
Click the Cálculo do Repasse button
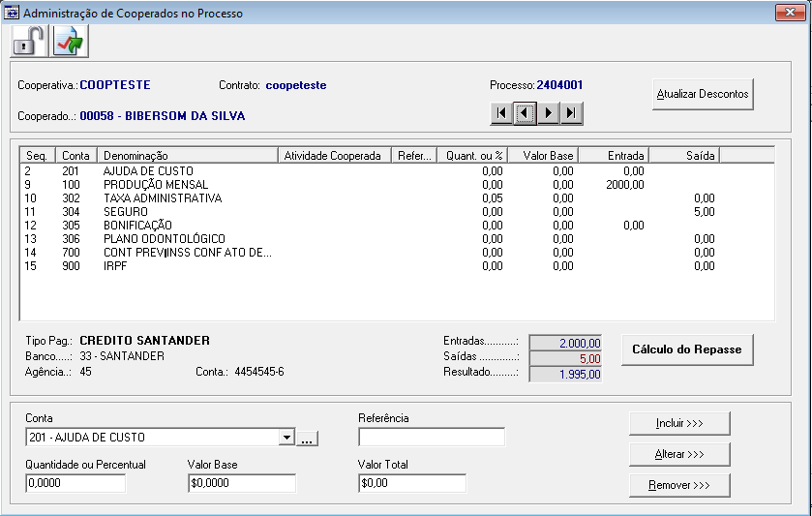(x=687, y=349)
